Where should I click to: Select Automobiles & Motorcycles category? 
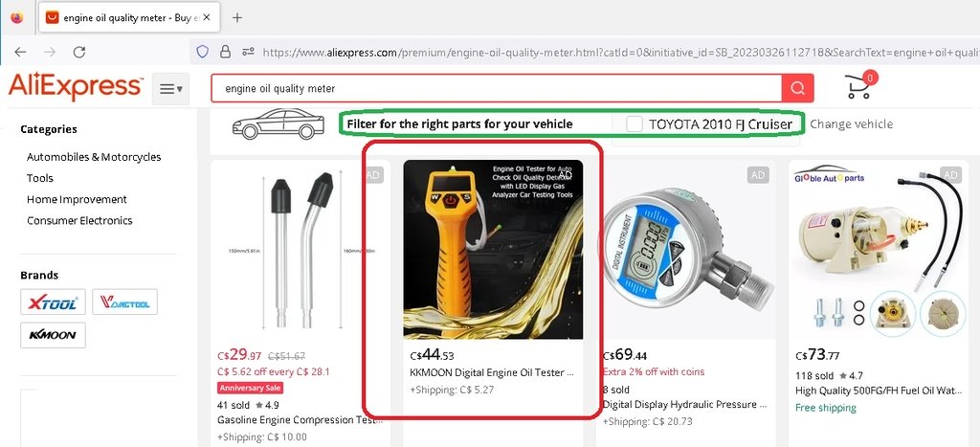pos(94,157)
